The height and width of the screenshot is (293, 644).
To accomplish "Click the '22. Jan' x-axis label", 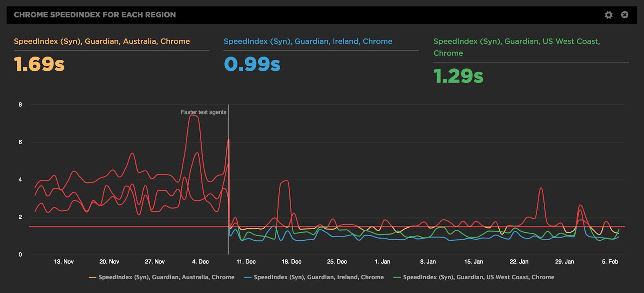I will coord(519,262).
